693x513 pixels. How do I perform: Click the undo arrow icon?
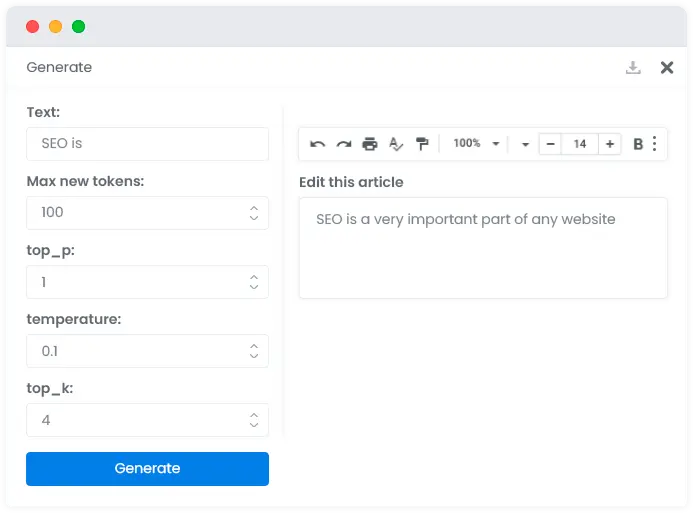tap(317, 144)
